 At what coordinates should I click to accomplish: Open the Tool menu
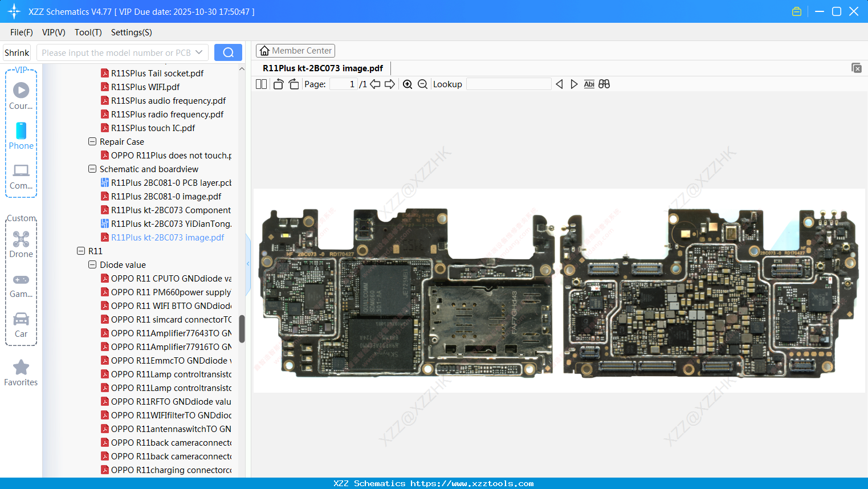(x=88, y=32)
